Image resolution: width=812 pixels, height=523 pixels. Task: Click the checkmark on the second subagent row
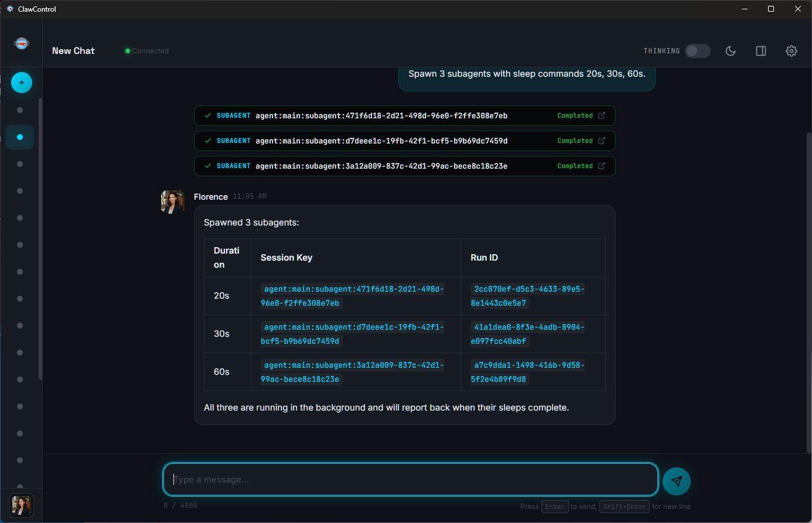[207, 141]
